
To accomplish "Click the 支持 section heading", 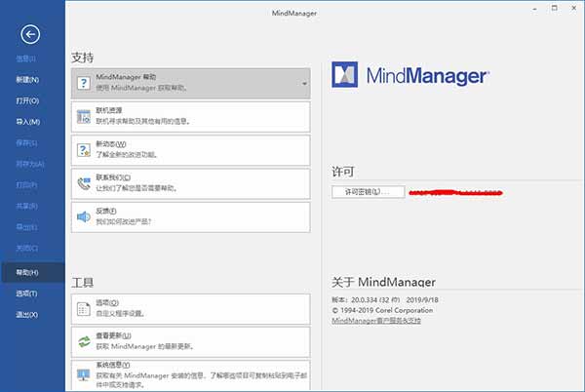I will click(83, 58).
